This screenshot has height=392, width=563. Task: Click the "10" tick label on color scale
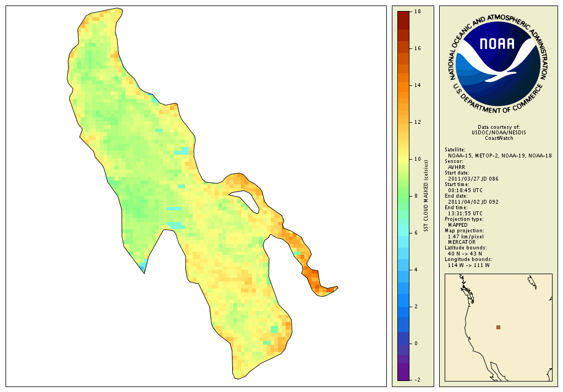tap(417, 159)
